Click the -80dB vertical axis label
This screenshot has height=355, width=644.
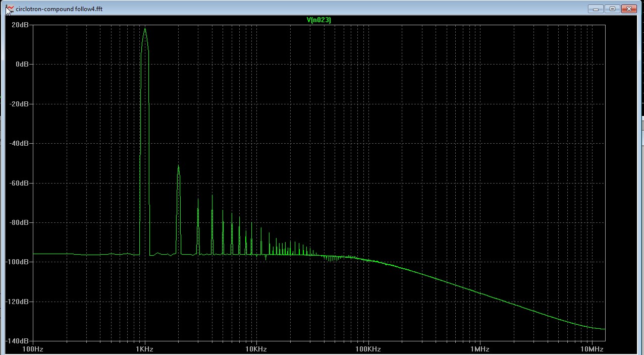(x=19, y=222)
